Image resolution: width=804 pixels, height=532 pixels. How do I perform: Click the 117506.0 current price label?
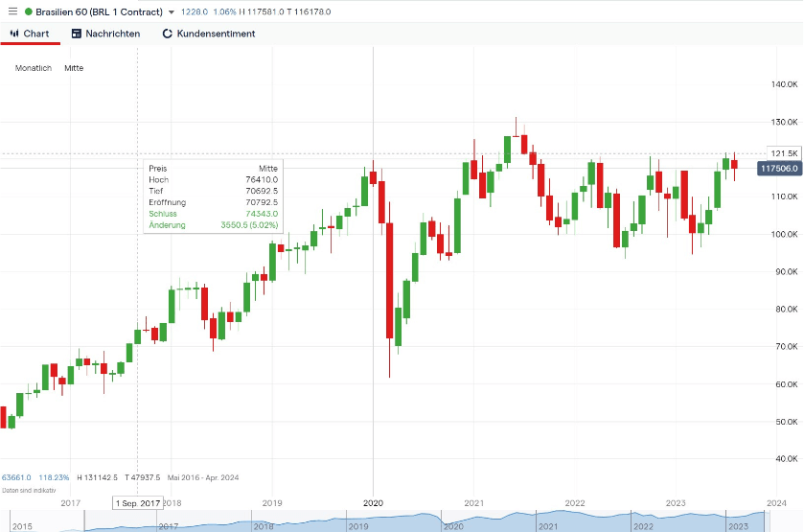(x=779, y=169)
